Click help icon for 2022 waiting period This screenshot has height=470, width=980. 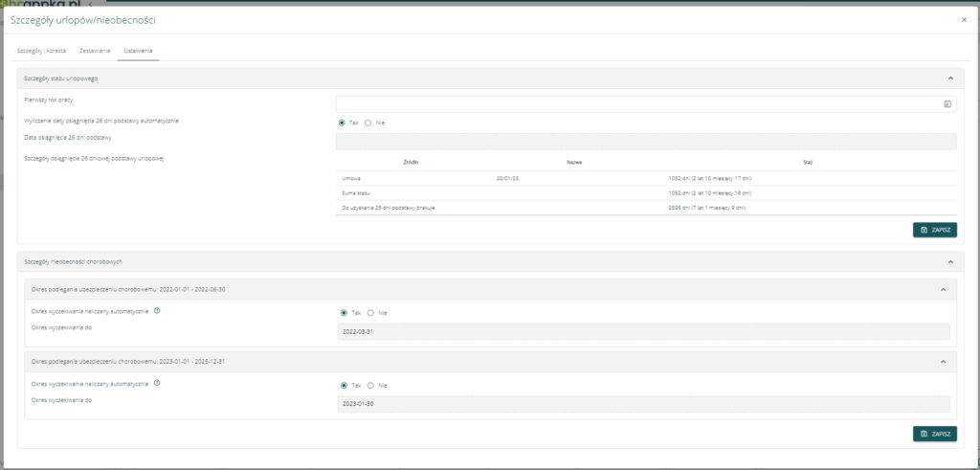(156, 310)
